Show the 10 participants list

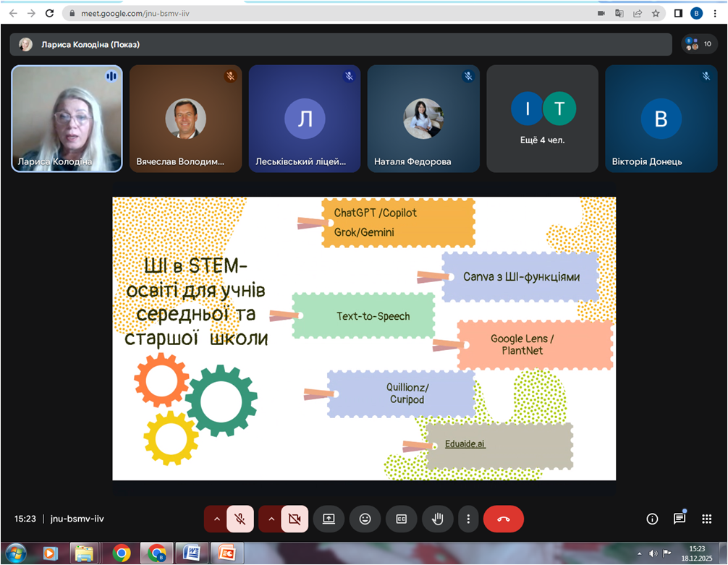click(x=699, y=44)
